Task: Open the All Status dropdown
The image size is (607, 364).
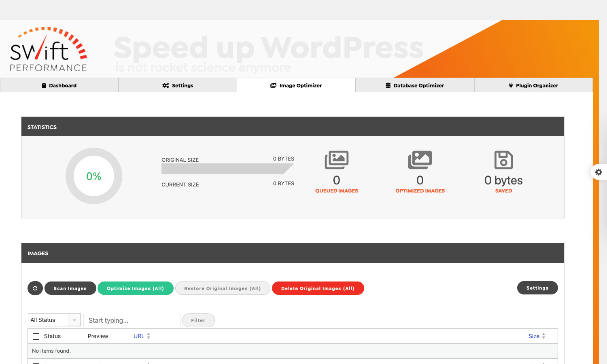Action: point(54,320)
